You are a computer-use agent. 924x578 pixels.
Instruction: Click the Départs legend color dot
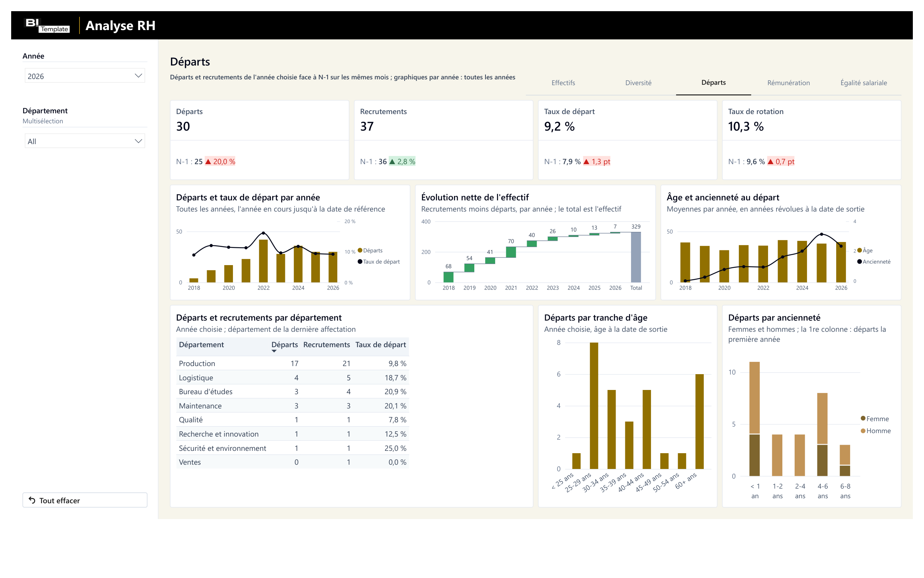(360, 250)
